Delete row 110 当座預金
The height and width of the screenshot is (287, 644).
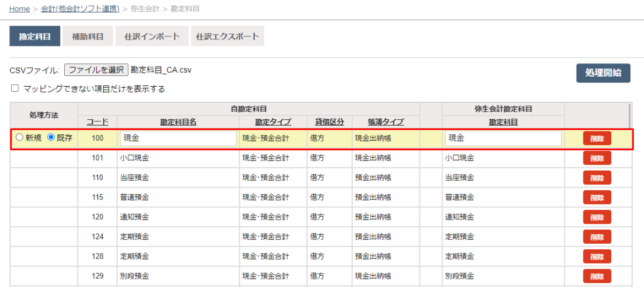point(597,178)
